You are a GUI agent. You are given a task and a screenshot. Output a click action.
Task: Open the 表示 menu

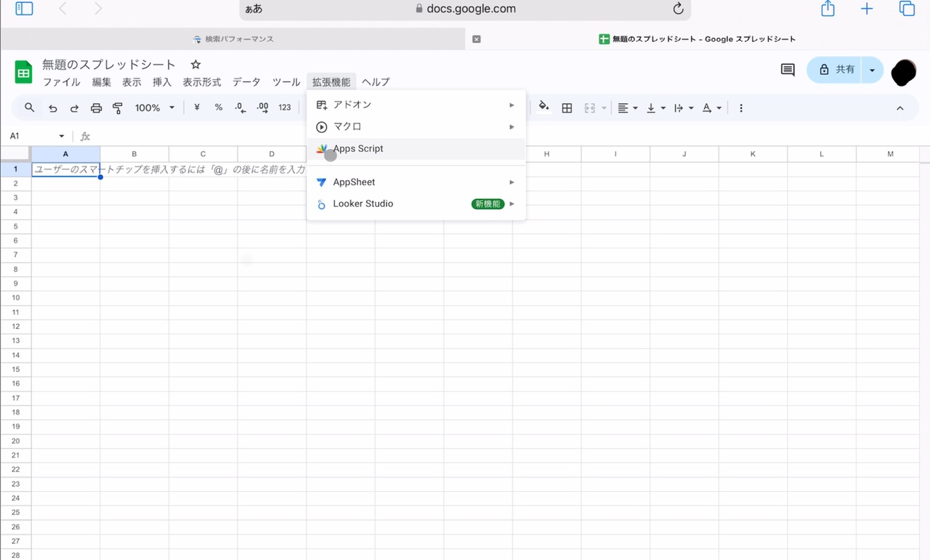click(x=132, y=82)
